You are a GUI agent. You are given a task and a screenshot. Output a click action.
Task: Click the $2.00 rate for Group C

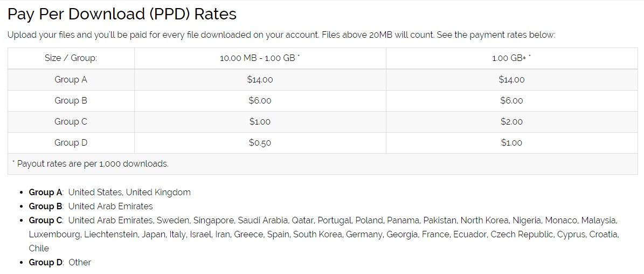511,122
